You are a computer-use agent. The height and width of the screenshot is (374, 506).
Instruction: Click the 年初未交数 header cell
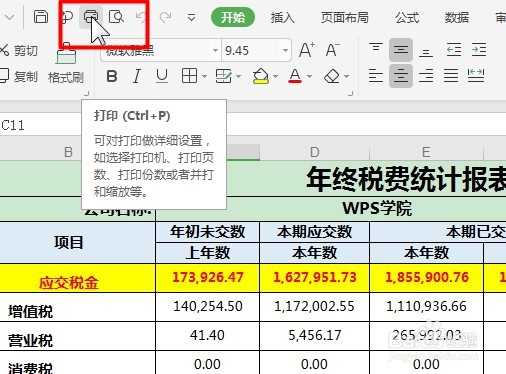[x=207, y=232]
